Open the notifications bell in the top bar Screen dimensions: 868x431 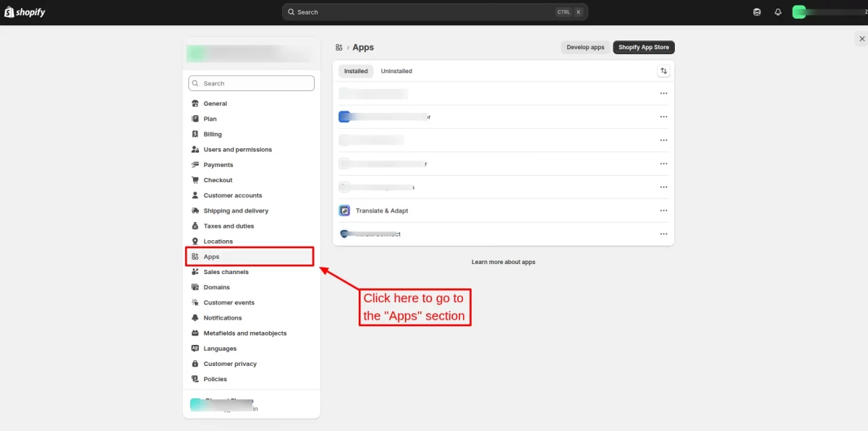pyautogui.click(x=778, y=12)
